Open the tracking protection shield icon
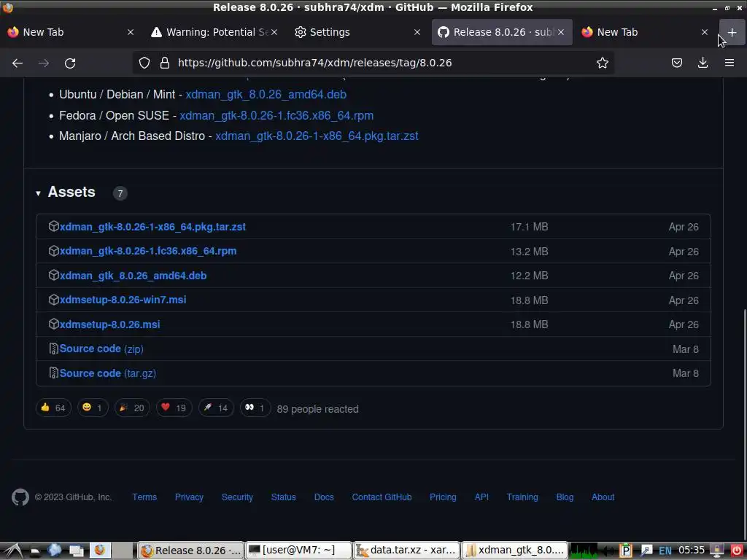747x560 pixels. 144,63
